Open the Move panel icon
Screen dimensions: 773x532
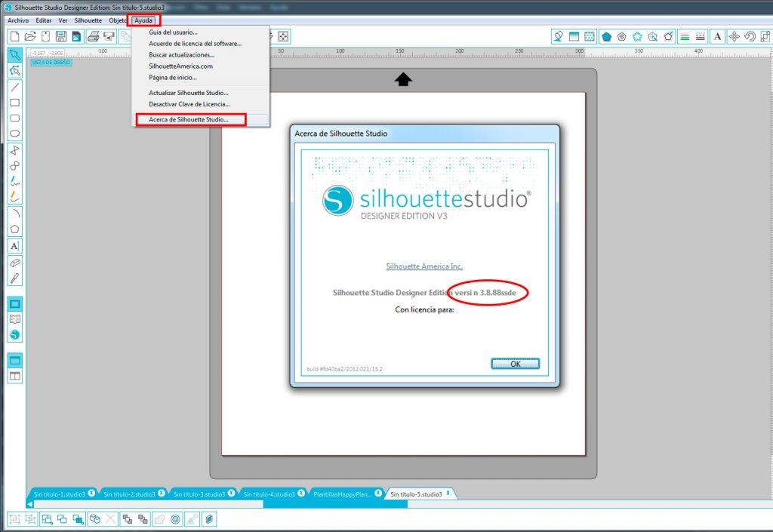tap(734, 36)
